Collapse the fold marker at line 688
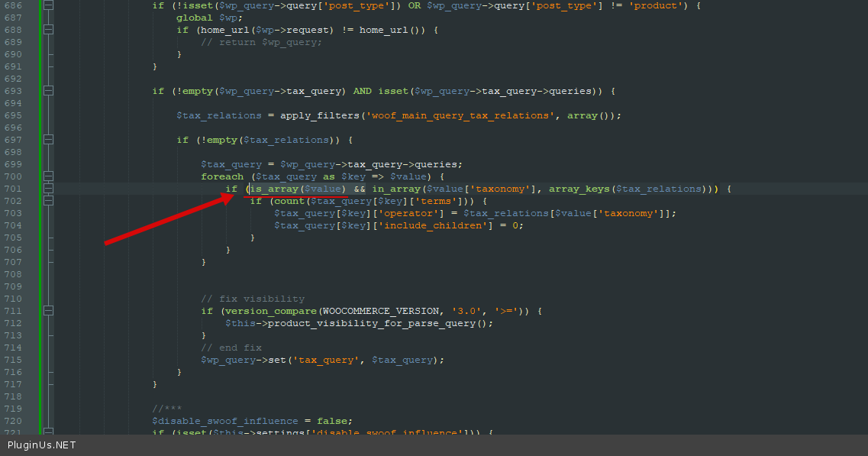This screenshot has height=456, width=868. (x=49, y=30)
